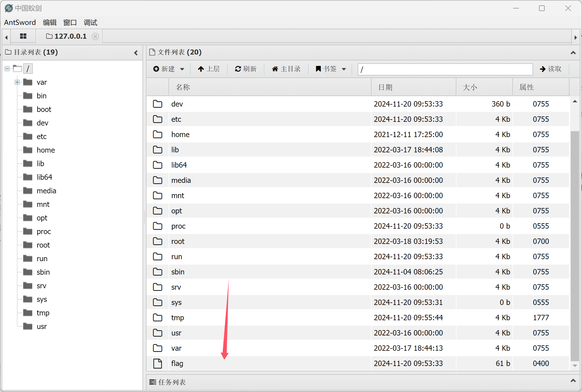Image resolution: width=582 pixels, height=392 pixels.
Task: Select the flag file row
Action: 177,363
